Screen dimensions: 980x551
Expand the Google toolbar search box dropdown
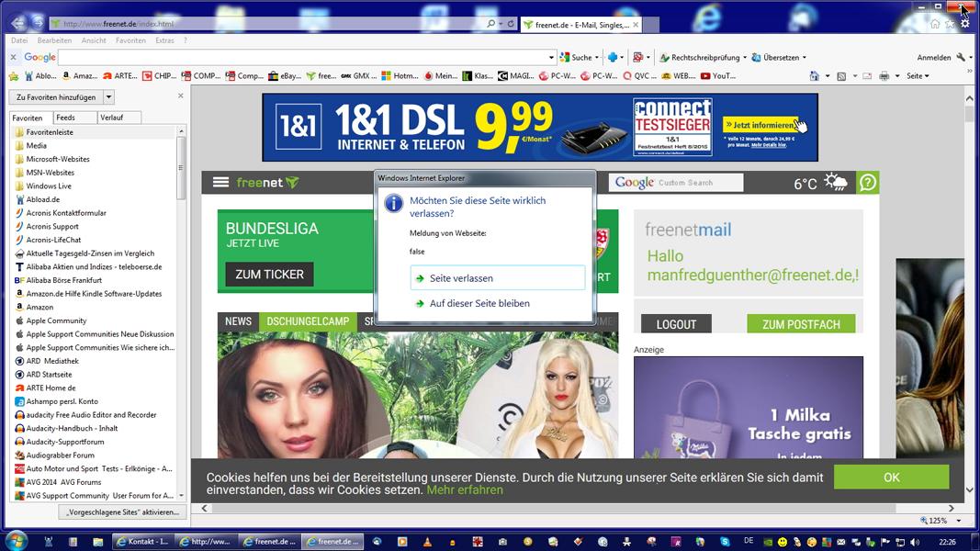[551, 57]
